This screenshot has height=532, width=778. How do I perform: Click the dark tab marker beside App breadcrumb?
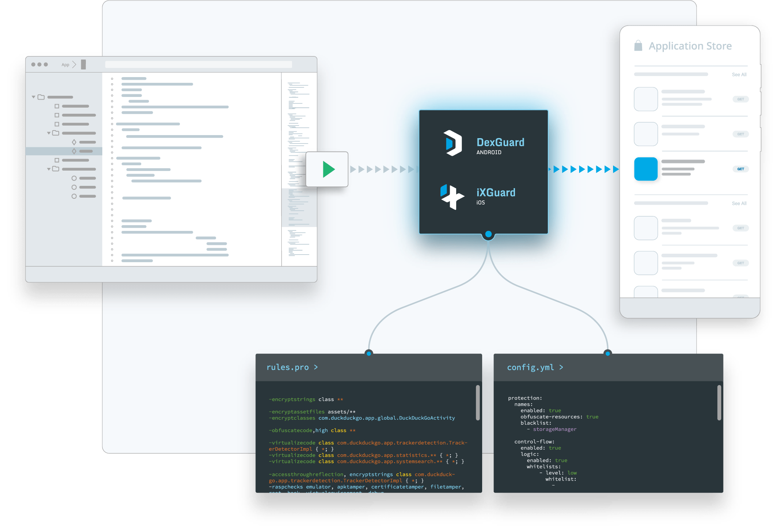click(x=83, y=64)
